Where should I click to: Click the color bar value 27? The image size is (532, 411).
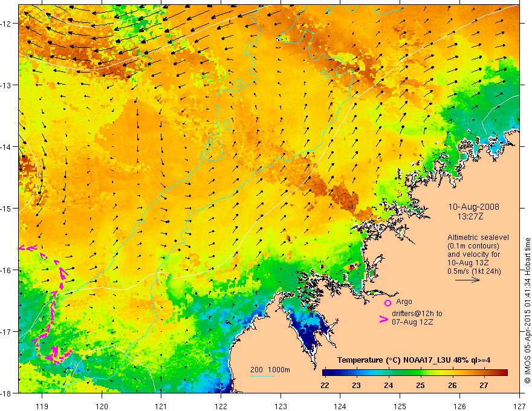484,385
